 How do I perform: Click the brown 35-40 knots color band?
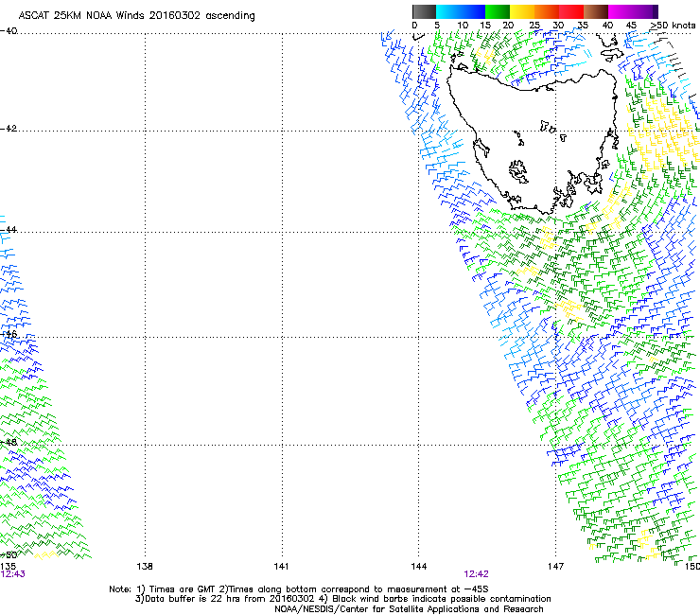596,11
